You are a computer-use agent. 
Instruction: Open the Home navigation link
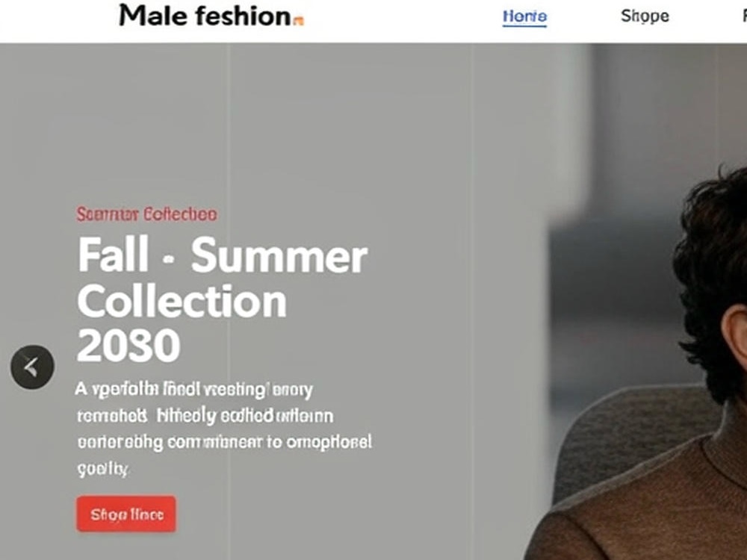(524, 16)
